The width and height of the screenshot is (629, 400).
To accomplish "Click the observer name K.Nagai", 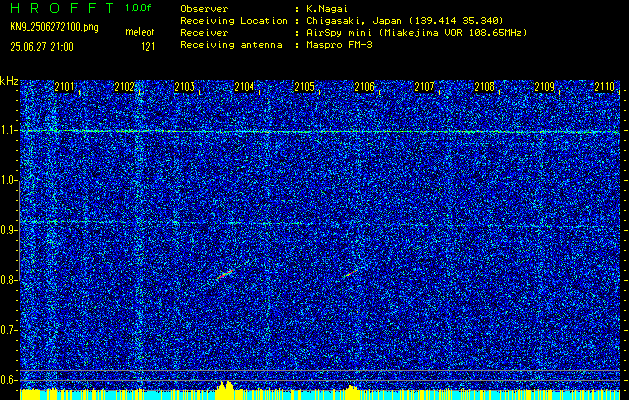I will coord(325,9).
